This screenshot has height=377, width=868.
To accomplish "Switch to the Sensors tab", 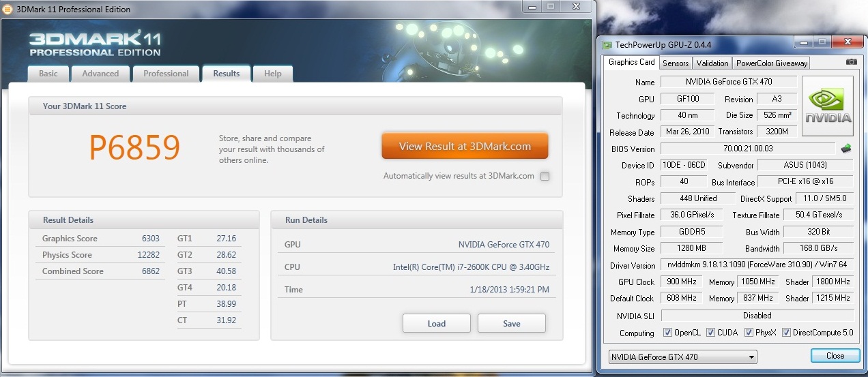I will coord(676,63).
